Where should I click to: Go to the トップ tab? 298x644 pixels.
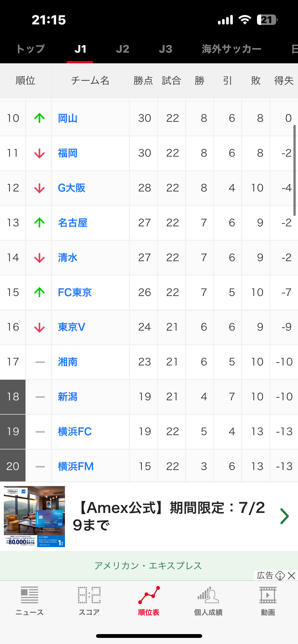31,49
